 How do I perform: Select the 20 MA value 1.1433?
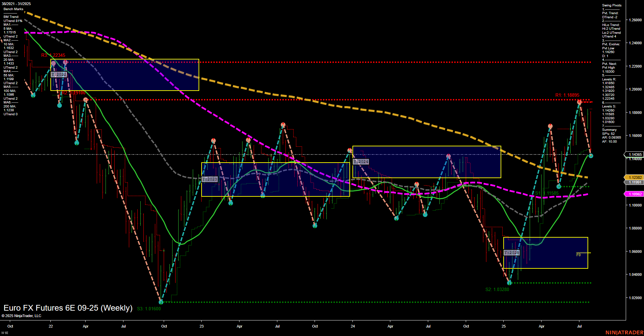[x=9, y=64]
